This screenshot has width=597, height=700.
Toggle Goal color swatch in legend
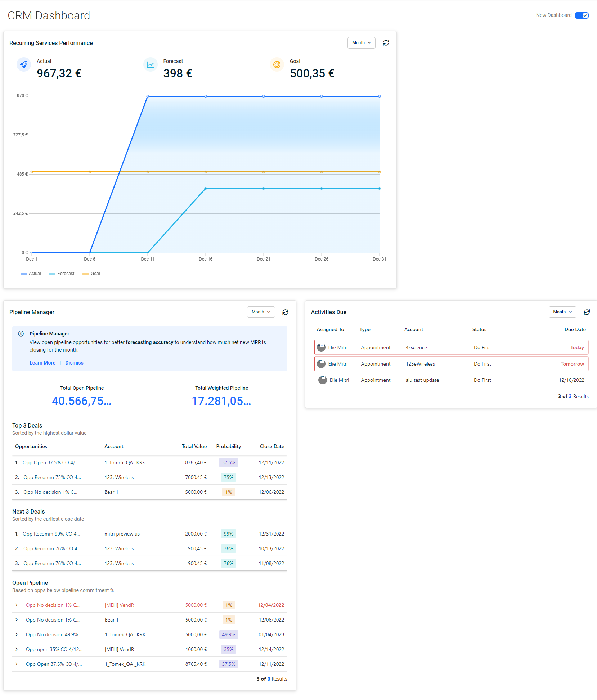pos(86,274)
